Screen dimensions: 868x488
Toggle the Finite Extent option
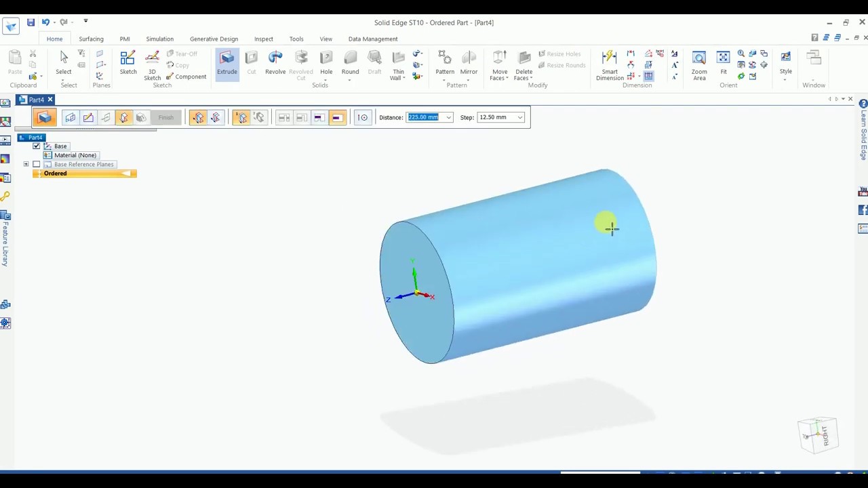click(336, 117)
